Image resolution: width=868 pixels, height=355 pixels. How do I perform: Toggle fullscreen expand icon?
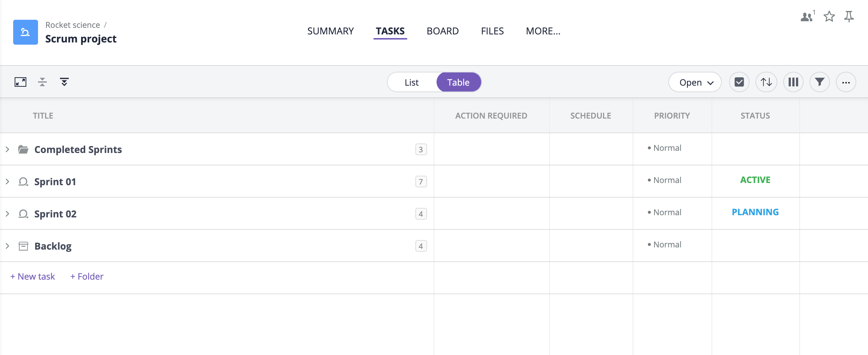pos(20,82)
